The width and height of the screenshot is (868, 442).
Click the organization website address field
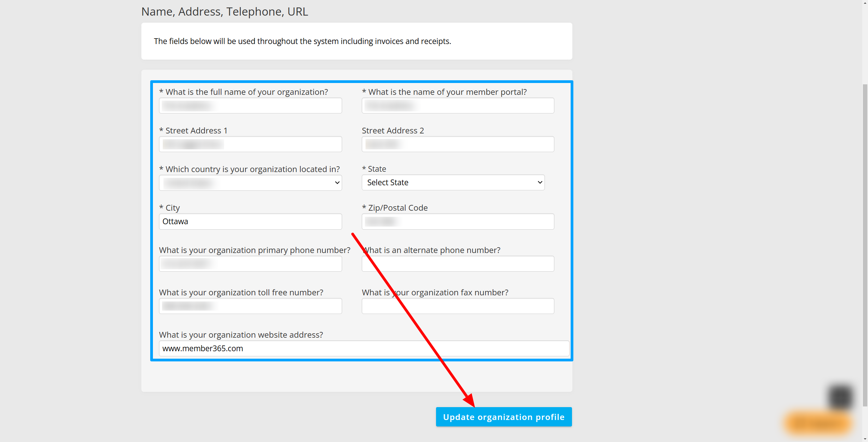tap(364, 349)
